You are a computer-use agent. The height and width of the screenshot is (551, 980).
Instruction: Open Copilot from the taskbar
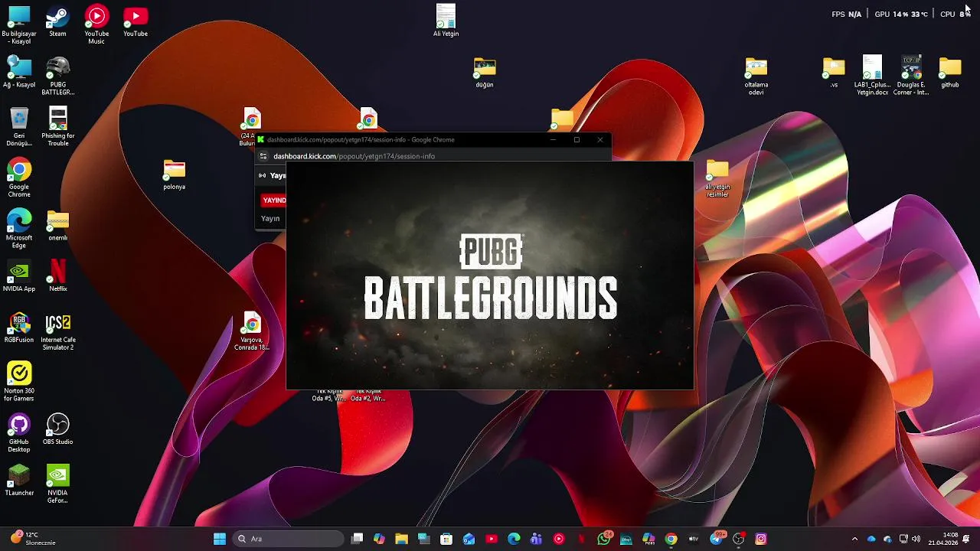tap(379, 539)
